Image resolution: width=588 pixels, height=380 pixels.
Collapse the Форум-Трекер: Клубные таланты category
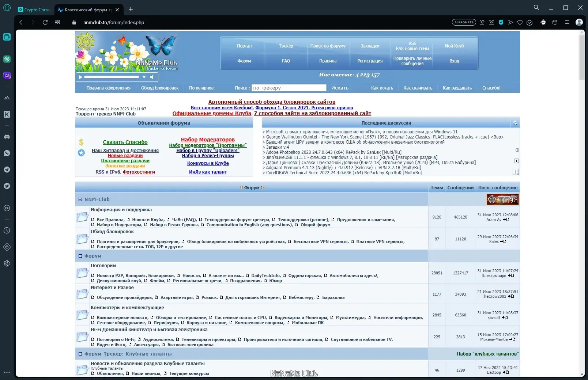click(80, 354)
